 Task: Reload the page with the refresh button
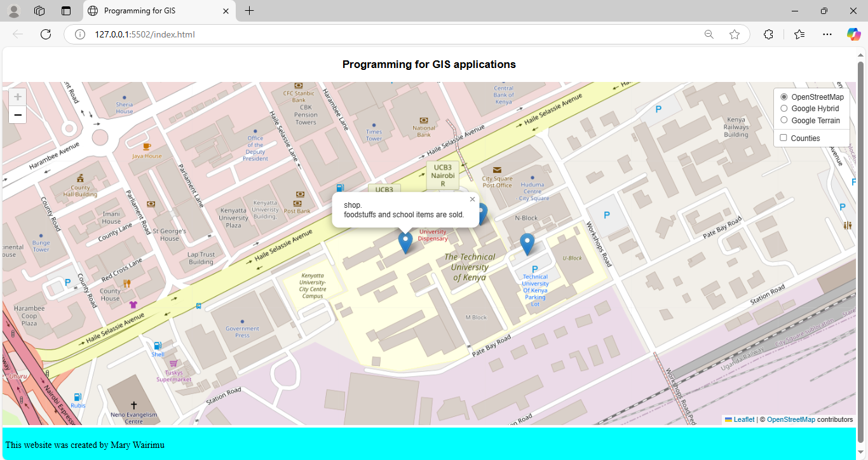[x=46, y=34]
